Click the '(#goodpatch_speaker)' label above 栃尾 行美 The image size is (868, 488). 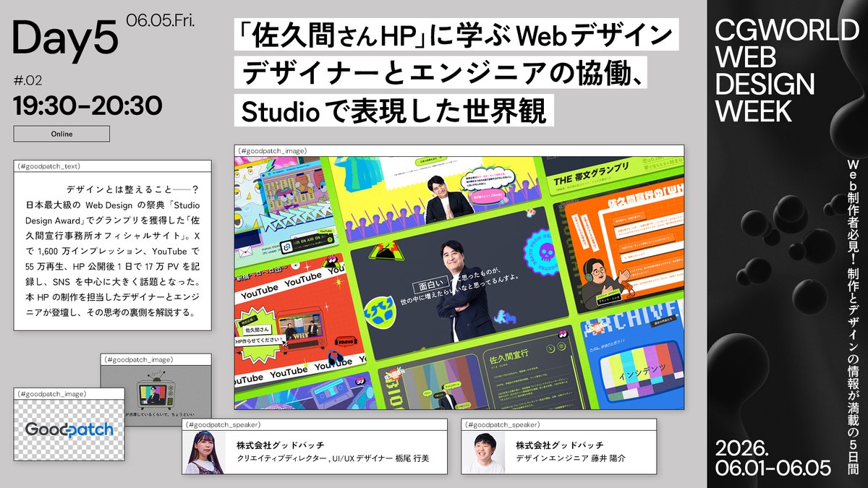[x=223, y=424]
